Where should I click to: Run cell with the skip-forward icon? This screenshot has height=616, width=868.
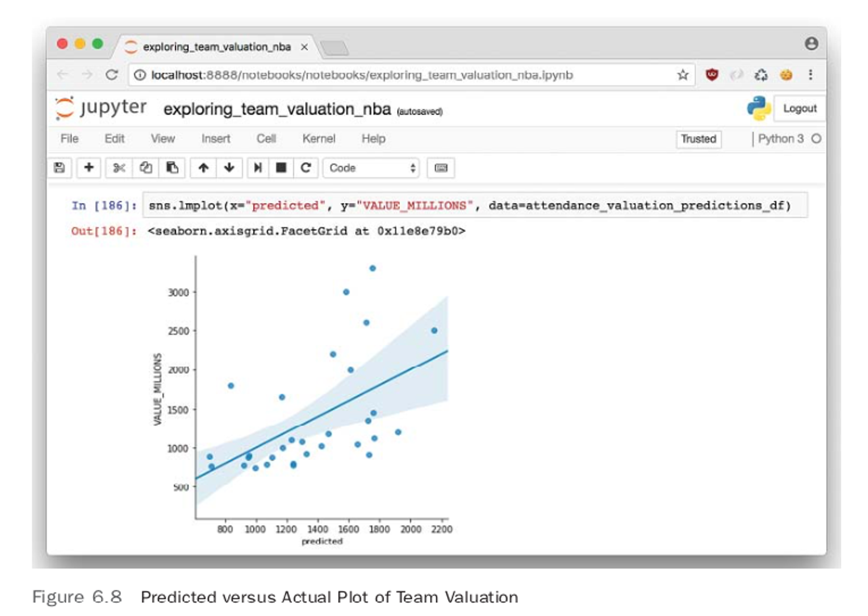(x=258, y=168)
